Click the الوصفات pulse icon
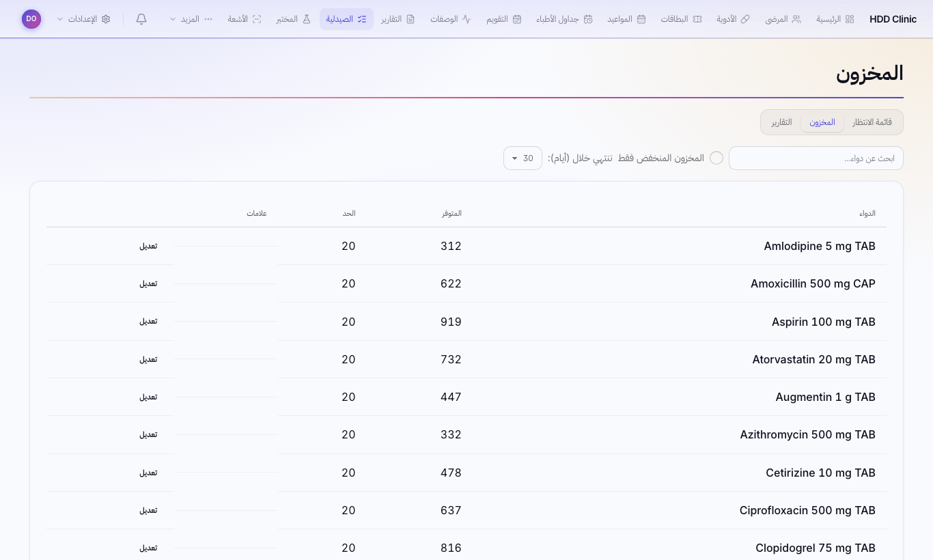The image size is (933, 560). tap(466, 19)
